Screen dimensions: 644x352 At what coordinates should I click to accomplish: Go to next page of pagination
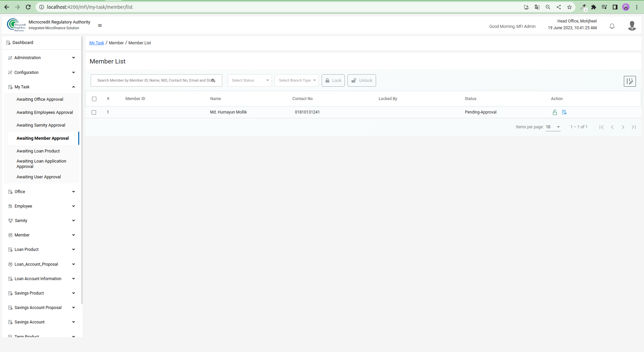coord(623,127)
